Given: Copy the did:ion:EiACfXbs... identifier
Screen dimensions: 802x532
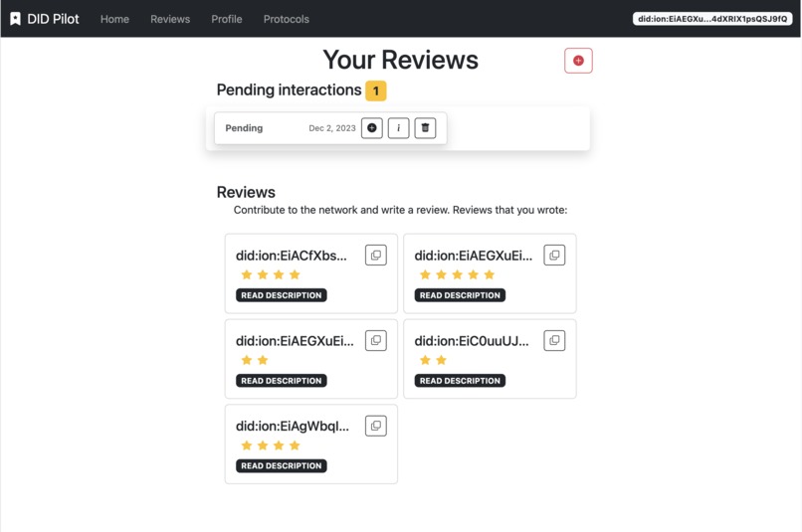Looking at the screenshot, I should [x=376, y=255].
